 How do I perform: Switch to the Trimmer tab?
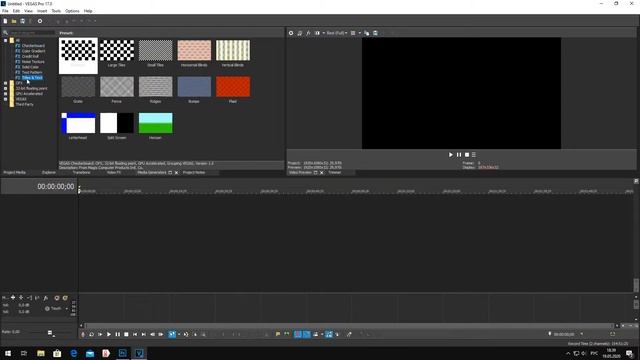tap(335, 173)
